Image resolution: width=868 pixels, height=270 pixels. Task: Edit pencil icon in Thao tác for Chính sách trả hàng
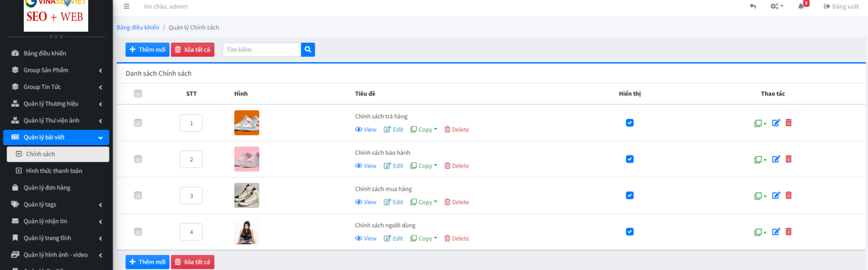(x=776, y=123)
